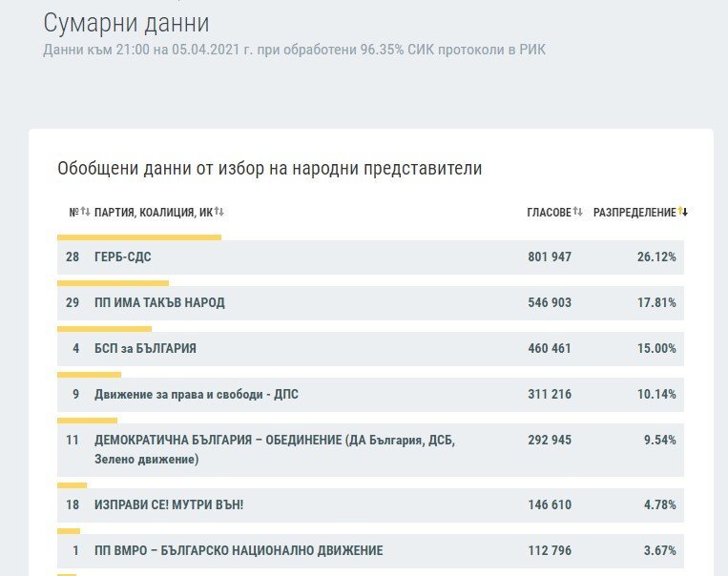
Task: Select the БСП за БЪЛГАРИЯ row
Action: [x=370, y=349]
